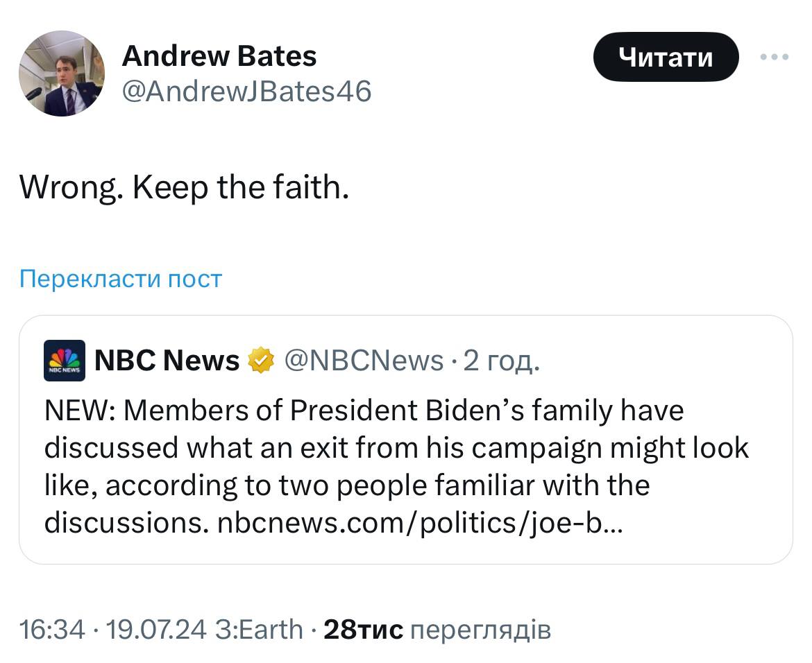Viewport: 812px width, 663px height.
Task: Click the '2 год.' quoted post timestamp
Action: point(501,361)
